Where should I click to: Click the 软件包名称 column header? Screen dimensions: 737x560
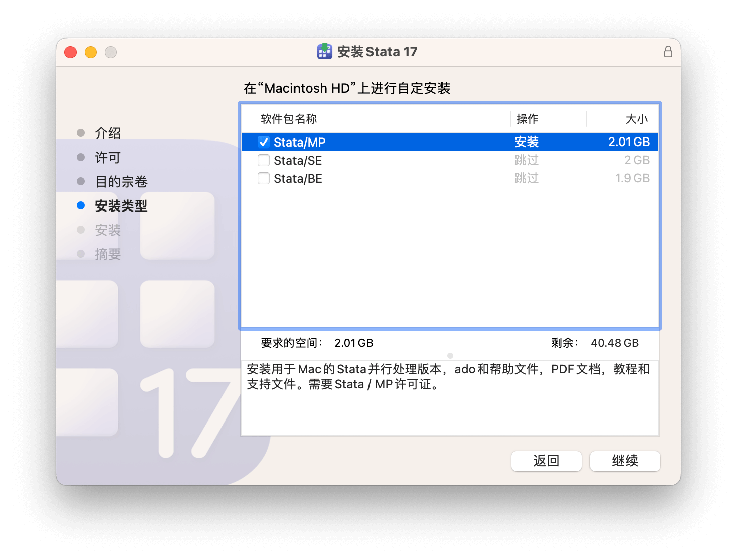point(289,119)
